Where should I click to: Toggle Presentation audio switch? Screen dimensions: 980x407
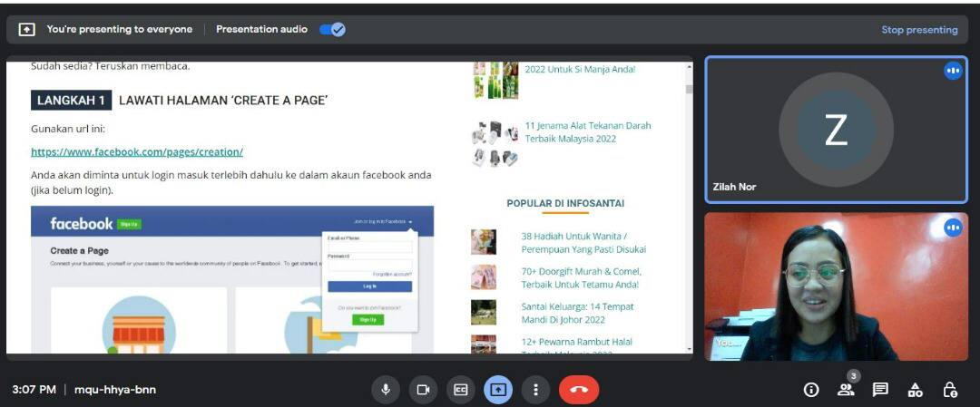332,29
